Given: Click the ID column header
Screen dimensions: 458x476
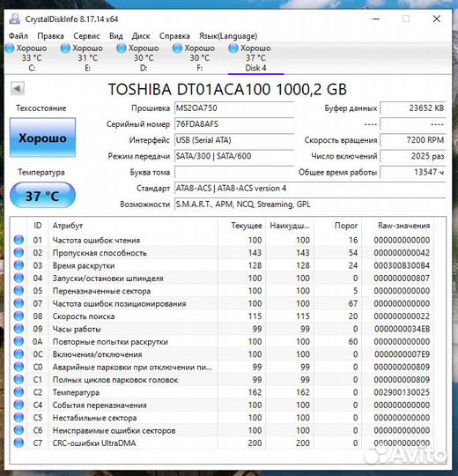Looking at the screenshot, I should click(x=38, y=226).
